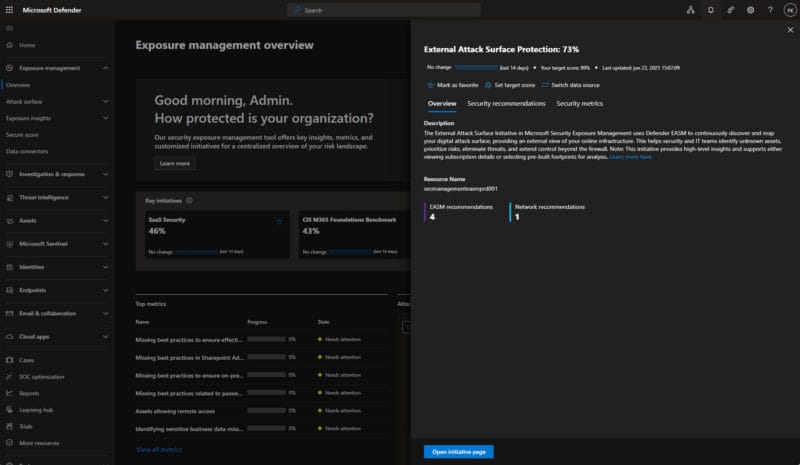Click the Key initiatives info icon

(x=189, y=201)
